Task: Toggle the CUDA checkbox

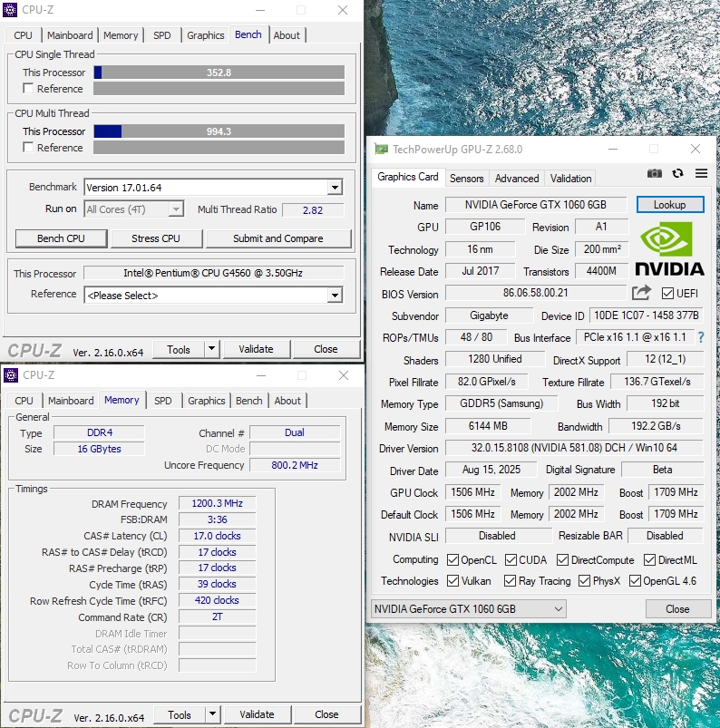Action: 511,560
